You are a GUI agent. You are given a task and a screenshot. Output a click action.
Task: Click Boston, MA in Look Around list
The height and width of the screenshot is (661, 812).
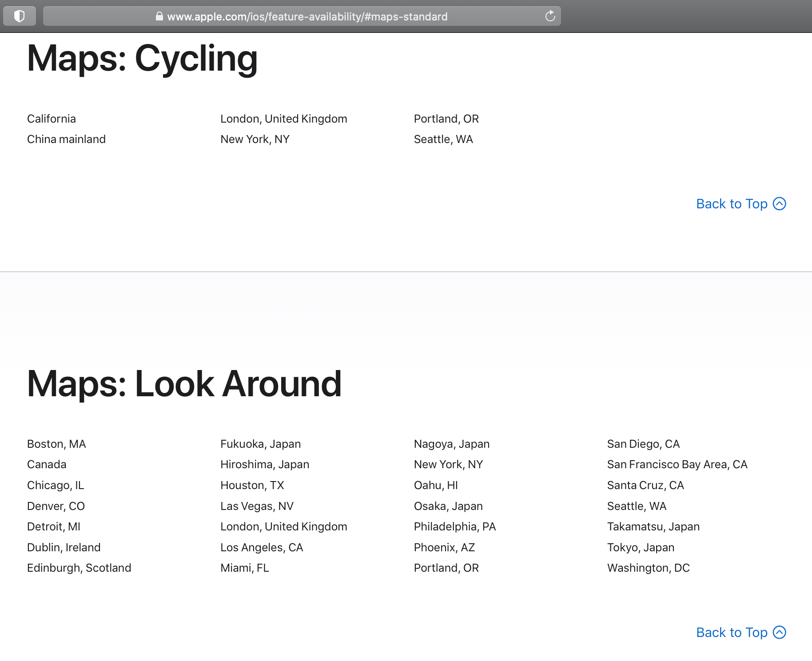(x=56, y=444)
